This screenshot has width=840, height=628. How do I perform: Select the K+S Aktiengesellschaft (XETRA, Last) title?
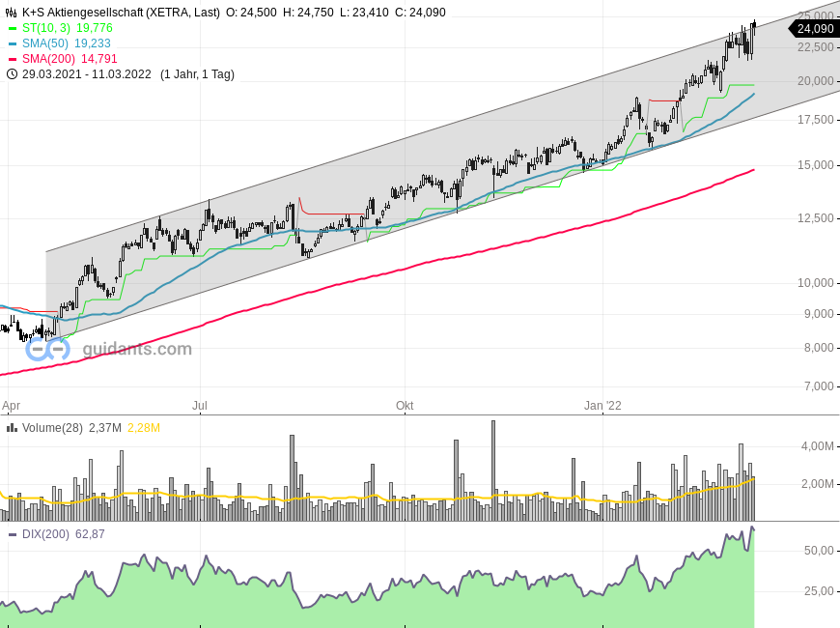click(x=121, y=13)
